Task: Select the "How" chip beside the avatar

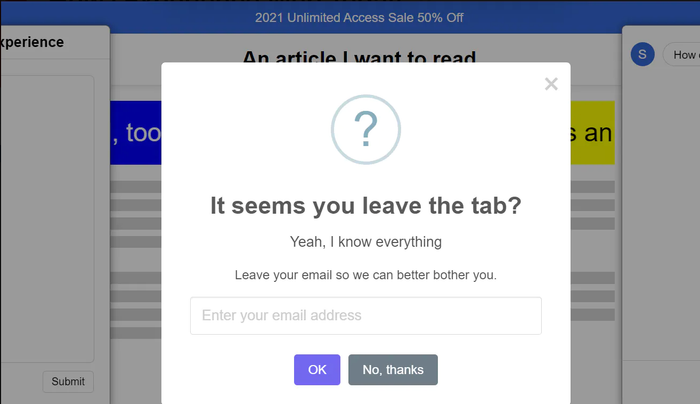Action: tap(684, 55)
